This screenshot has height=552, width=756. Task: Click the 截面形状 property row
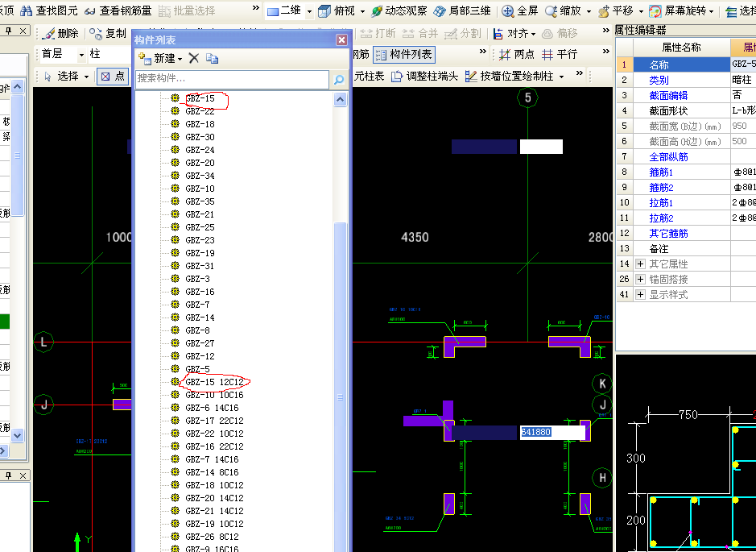pos(682,111)
